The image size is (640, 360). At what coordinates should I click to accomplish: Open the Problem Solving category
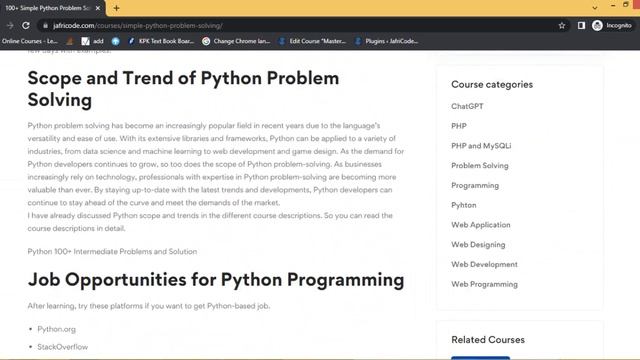point(480,165)
